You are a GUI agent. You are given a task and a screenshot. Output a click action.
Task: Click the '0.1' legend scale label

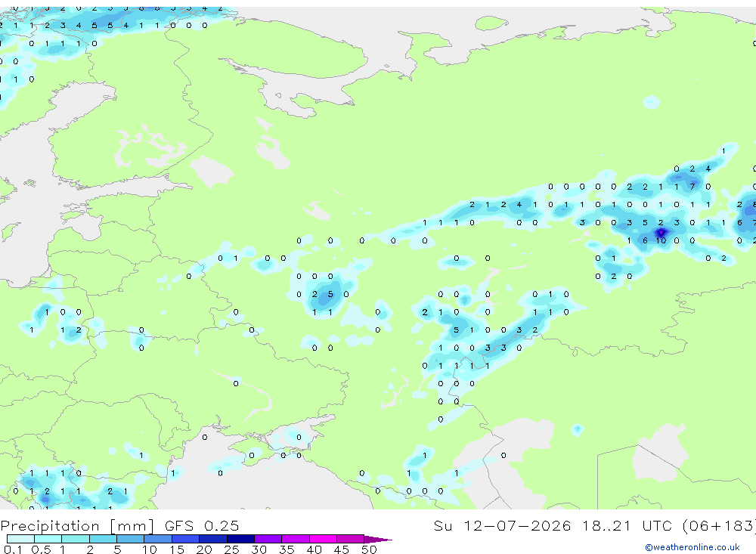(13, 549)
